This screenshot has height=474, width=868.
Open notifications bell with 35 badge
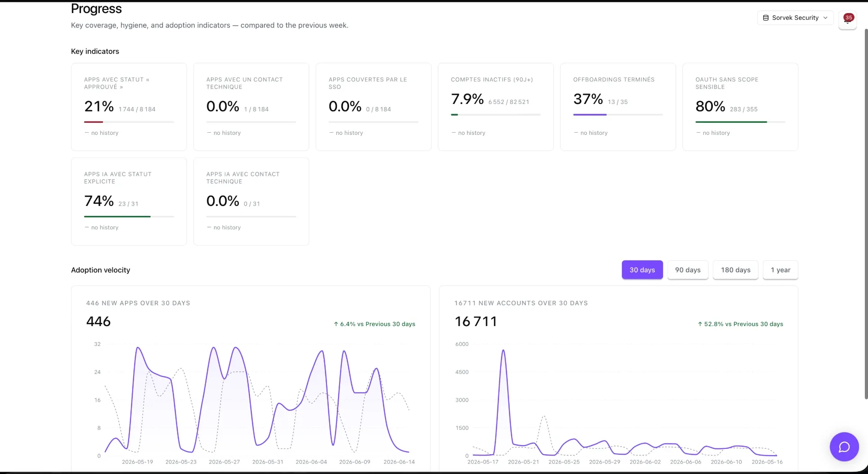coord(847,19)
